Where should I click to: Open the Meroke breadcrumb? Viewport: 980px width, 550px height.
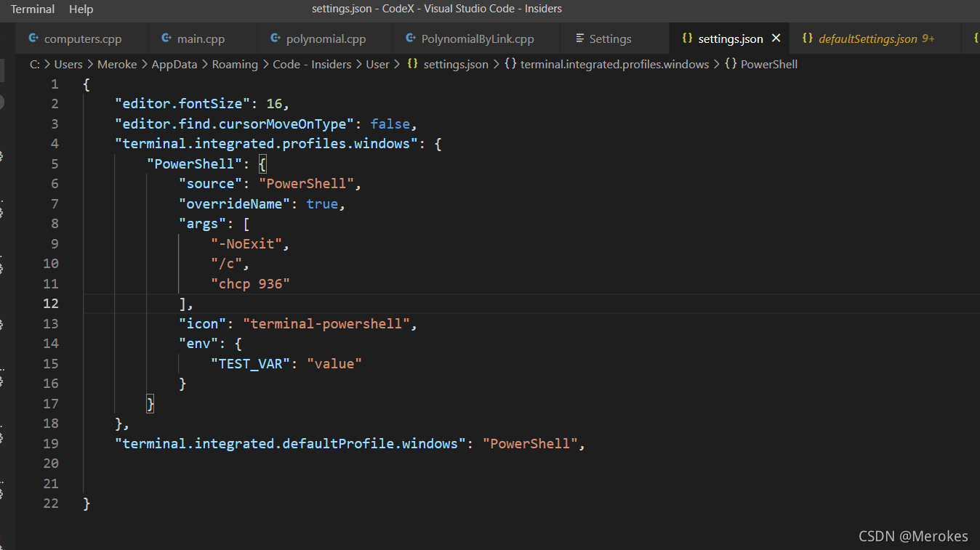tap(117, 64)
